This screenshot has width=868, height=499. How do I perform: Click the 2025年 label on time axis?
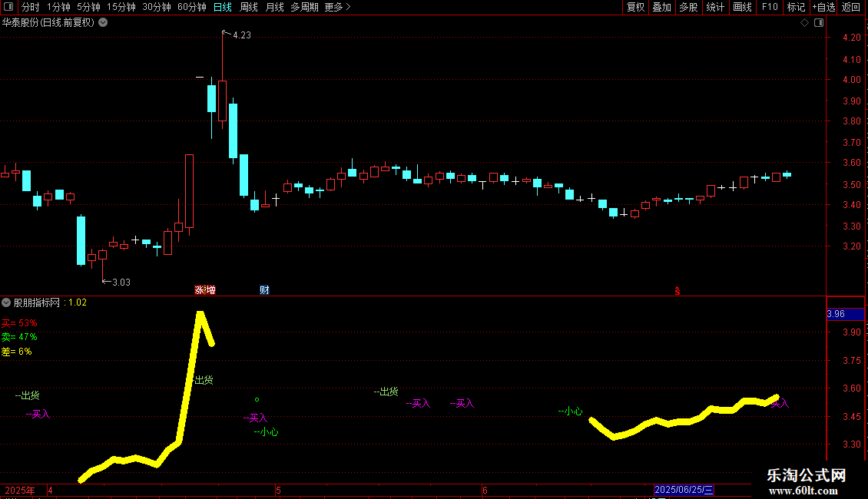coord(20,491)
